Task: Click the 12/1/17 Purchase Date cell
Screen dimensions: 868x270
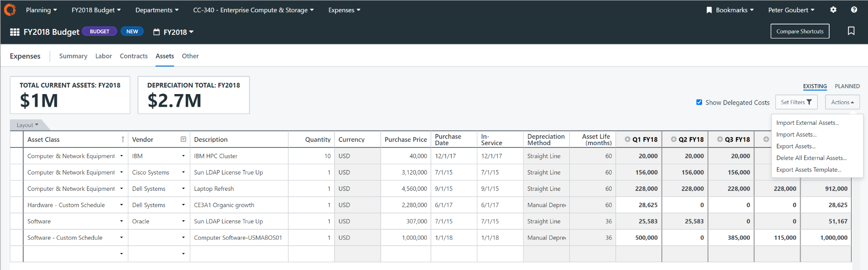Action: point(454,156)
